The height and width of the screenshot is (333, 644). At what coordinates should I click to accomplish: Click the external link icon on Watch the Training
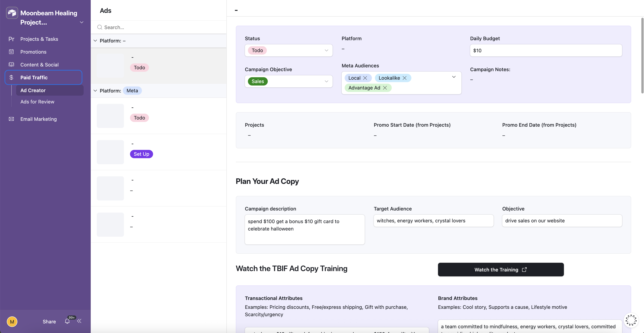tap(525, 270)
